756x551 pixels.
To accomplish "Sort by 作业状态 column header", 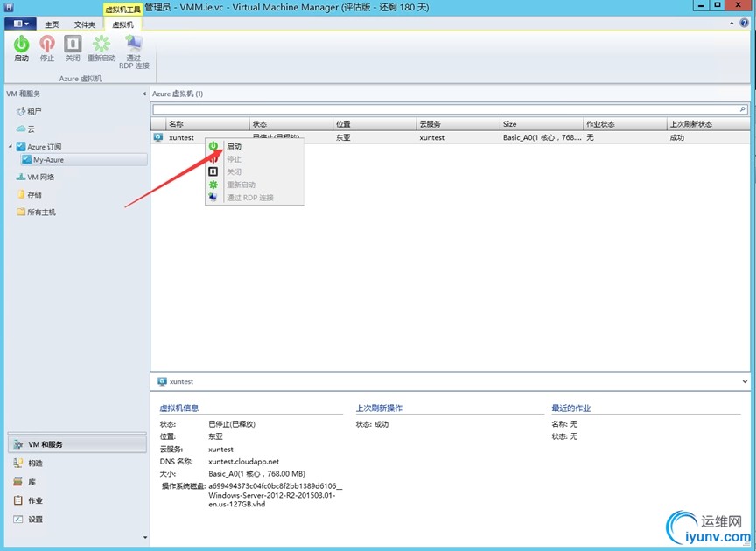I will 625,124.
